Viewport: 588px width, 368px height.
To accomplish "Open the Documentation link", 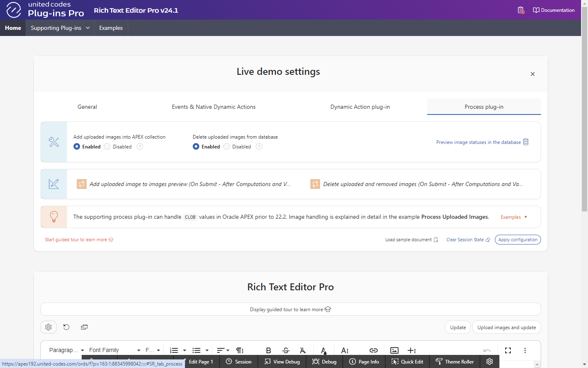I will (554, 10).
